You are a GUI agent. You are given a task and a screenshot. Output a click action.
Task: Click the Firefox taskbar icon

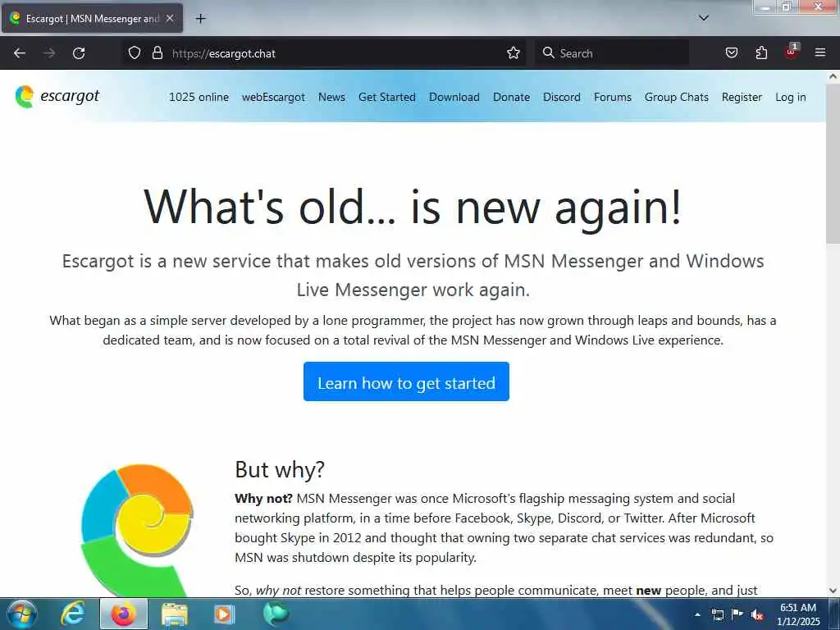point(123,614)
